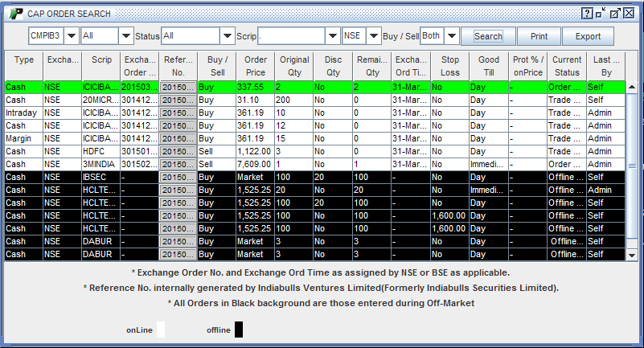Click Market price cell in IBSEC row
This screenshot has height=348, width=644.
(256, 178)
